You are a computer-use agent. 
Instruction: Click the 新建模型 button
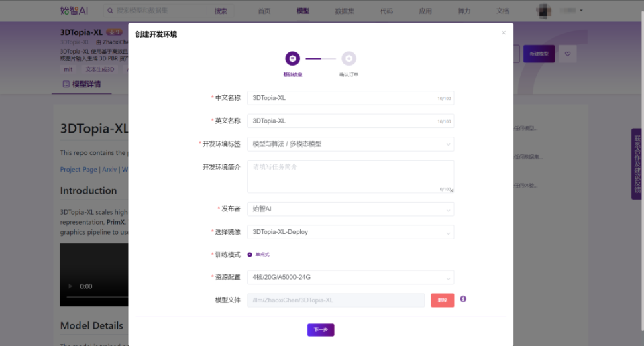539,54
